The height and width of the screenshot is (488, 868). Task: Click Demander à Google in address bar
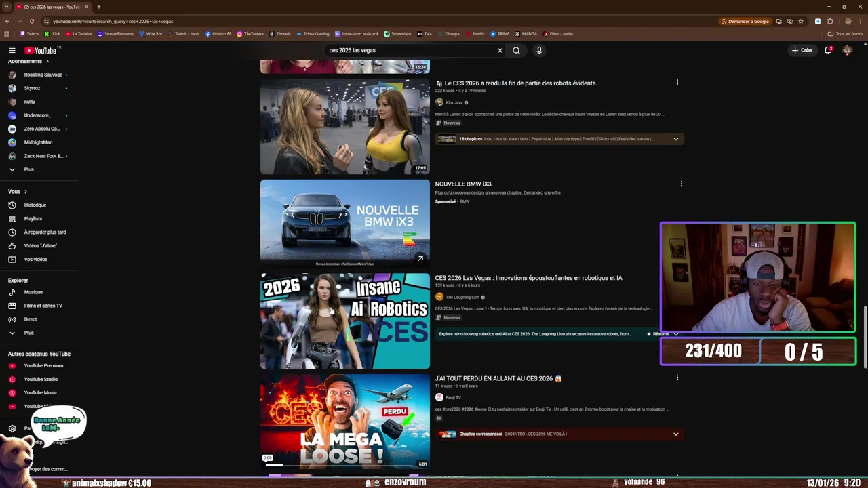point(745,21)
